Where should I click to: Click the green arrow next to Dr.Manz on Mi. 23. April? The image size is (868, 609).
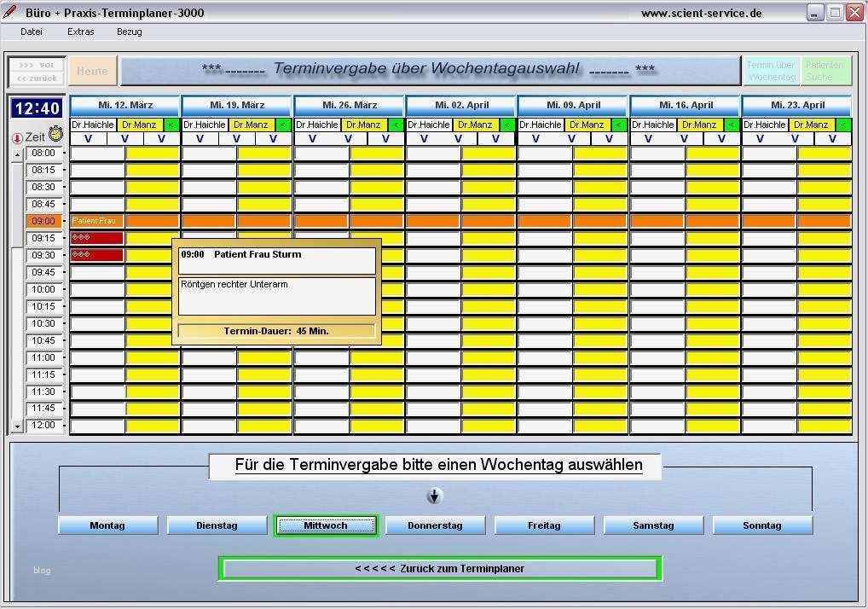click(x=842, y=124)
